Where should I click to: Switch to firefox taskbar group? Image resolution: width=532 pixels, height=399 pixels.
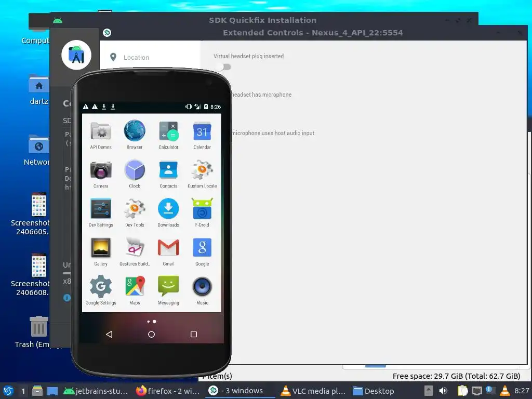(x=168, y=391)
